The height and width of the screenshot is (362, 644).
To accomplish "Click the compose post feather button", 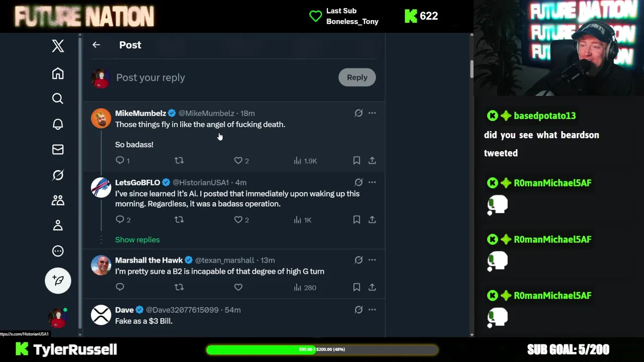I will 58,280.
